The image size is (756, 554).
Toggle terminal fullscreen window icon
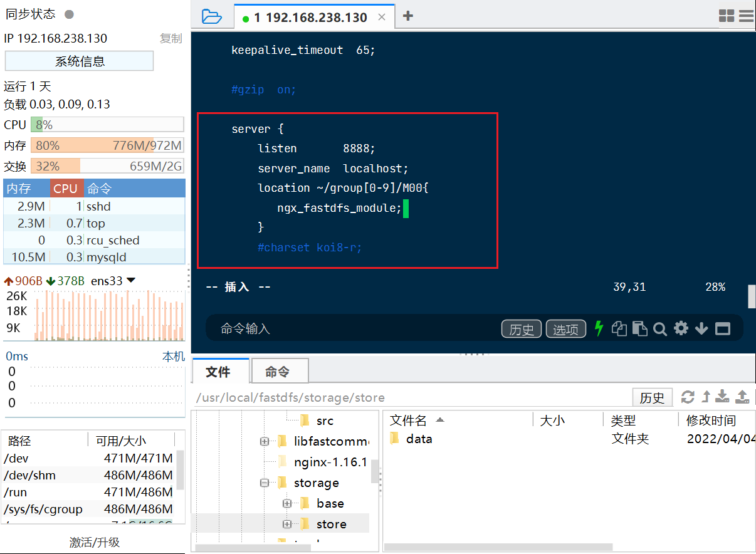[x=723, y=328]
